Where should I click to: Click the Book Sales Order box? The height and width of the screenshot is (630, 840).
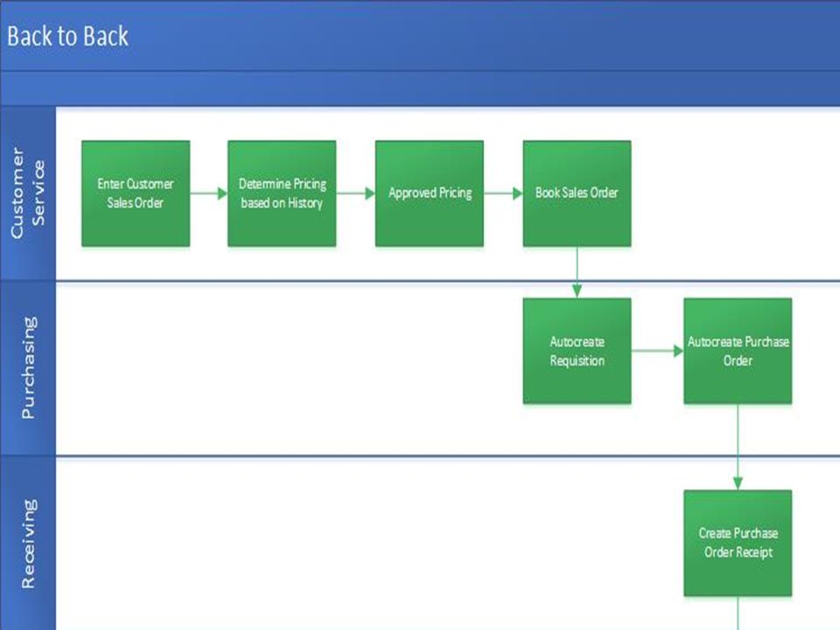(577, 193)
